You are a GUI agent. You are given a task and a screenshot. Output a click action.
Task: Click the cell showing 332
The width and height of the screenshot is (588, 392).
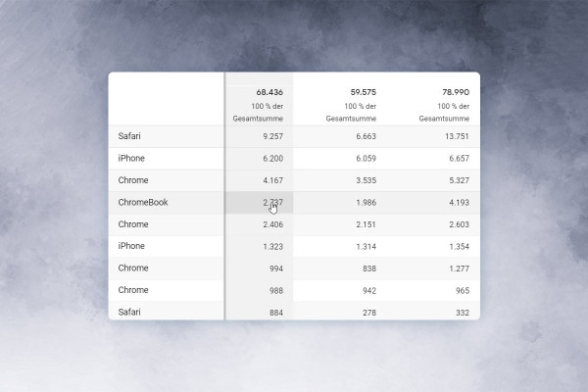[x=463, y=313]
